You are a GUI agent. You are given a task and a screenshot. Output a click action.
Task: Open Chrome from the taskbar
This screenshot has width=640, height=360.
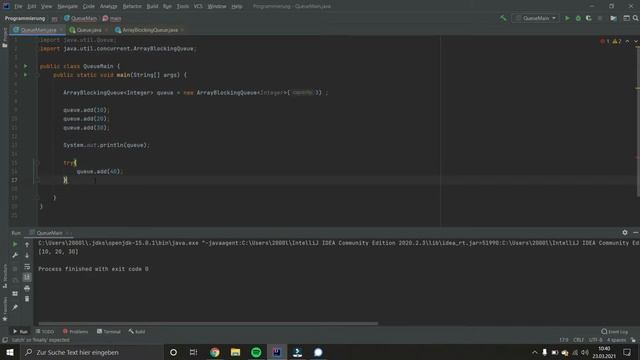[214, 352]
